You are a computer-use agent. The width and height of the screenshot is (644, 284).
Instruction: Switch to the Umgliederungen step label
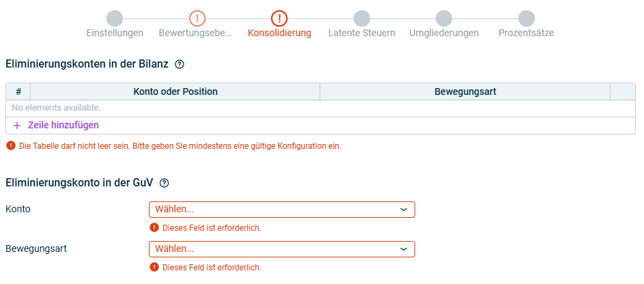pyautogui.click(x=444, y=33)
